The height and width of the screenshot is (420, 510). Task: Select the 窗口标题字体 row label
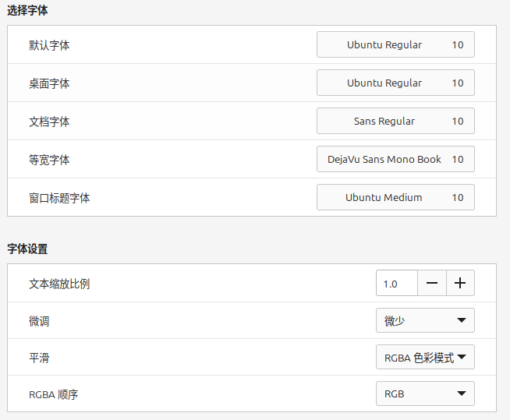(x=59, y=198)
